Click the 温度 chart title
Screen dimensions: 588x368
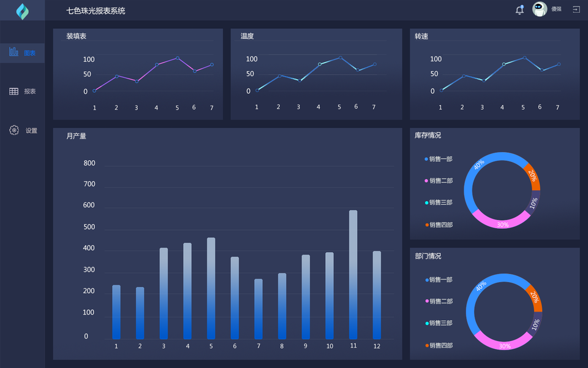click(x=247, y=36)
